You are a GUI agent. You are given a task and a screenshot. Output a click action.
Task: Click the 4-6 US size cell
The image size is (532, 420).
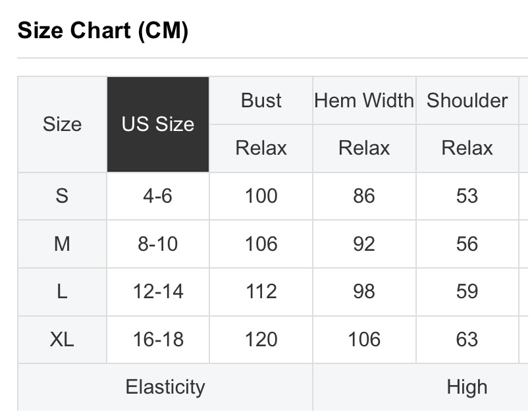pyautogui.click(x=158, y=196)
